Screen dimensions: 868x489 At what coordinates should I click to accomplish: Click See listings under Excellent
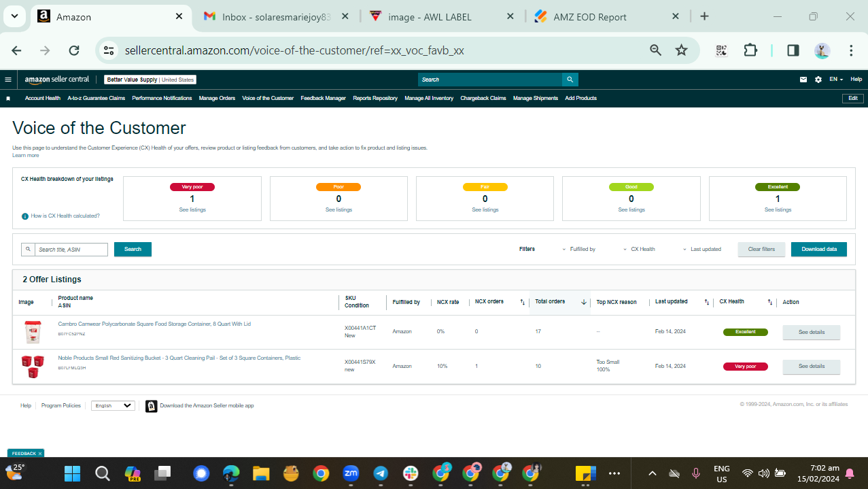click(778, 210)
